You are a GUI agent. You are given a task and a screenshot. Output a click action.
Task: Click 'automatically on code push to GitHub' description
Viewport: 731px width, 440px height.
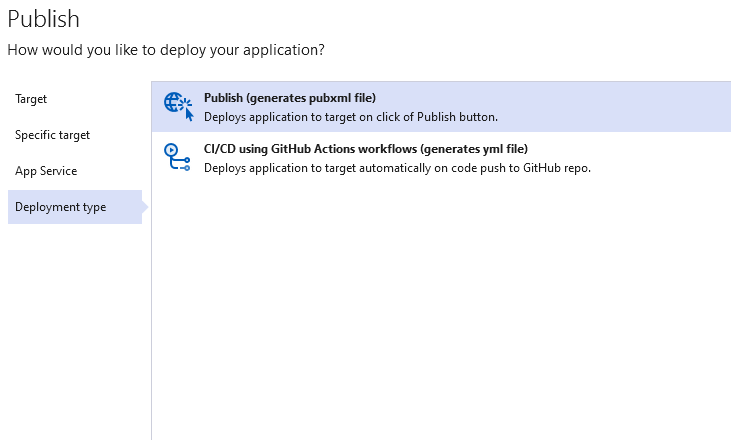point(397,168)
